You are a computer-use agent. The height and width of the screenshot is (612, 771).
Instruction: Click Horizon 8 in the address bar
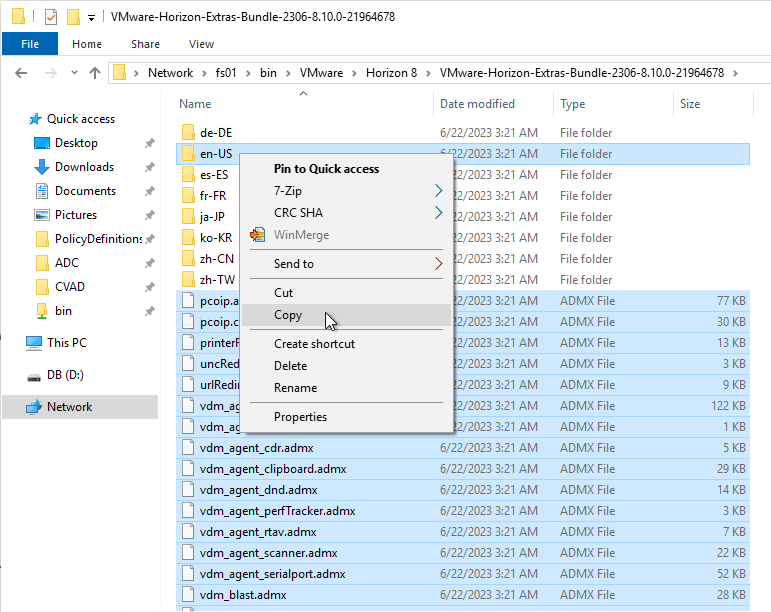tap(391, 73)
